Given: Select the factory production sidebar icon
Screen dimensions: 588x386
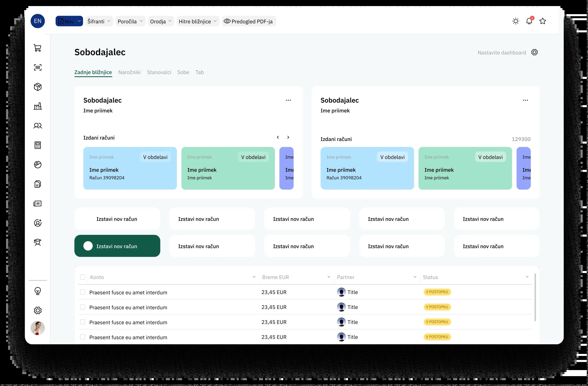Looking at the screenshot, I should (x=38, y=106).
